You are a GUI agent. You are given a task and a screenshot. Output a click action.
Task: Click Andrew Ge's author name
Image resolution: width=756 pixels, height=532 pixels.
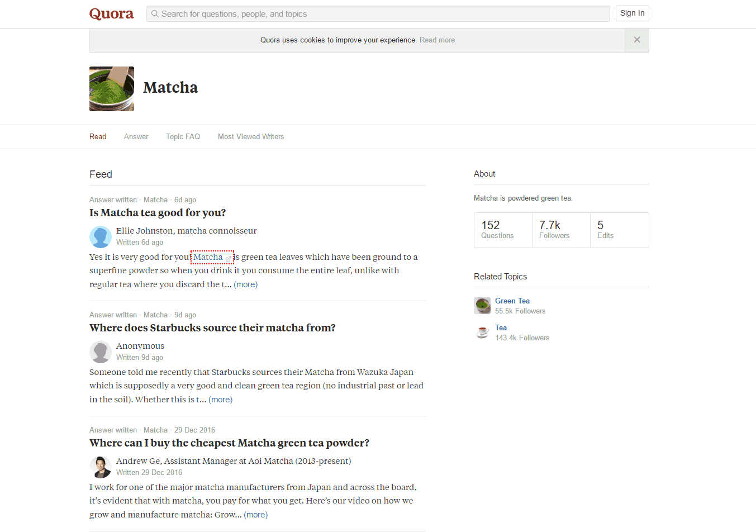138,461
